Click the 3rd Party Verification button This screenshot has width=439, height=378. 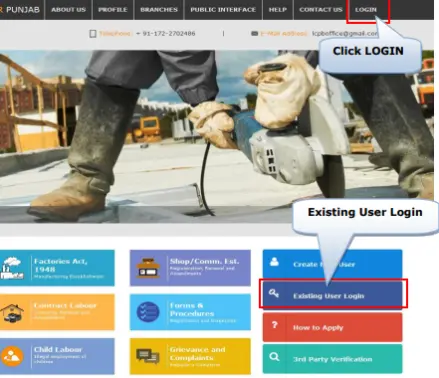[332, 359]
